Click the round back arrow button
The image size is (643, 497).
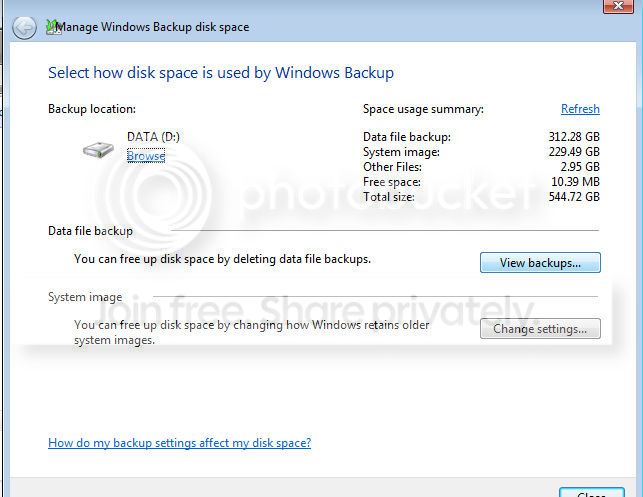pos(24,28)
